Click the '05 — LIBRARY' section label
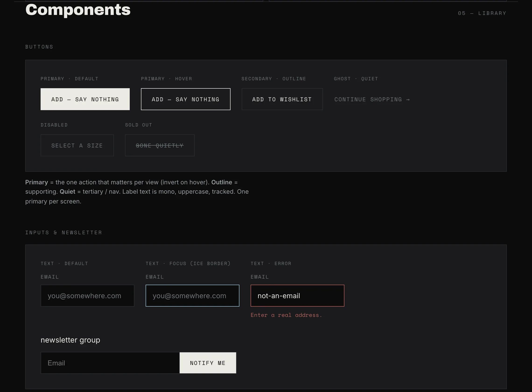 coord(482,13)
